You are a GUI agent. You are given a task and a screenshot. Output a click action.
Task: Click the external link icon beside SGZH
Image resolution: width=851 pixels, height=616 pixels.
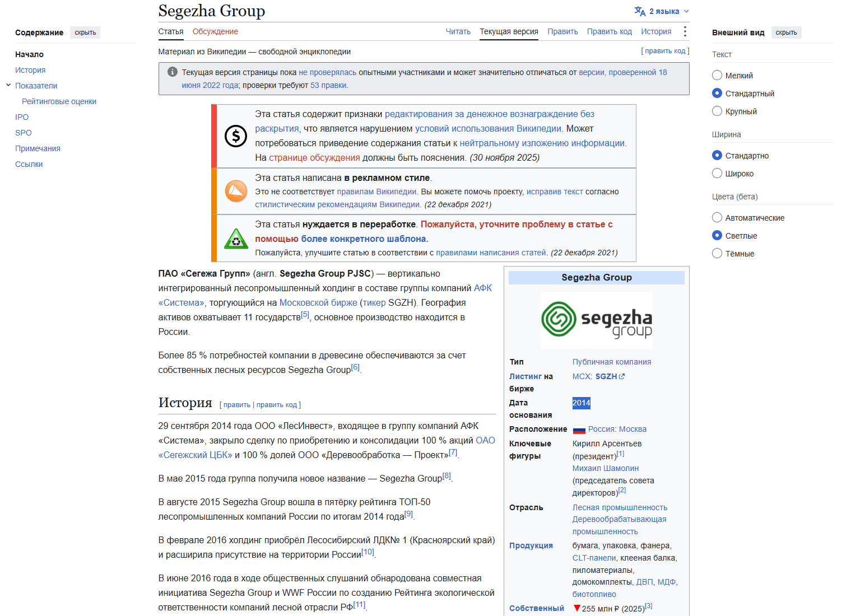(x=622, y=376)
